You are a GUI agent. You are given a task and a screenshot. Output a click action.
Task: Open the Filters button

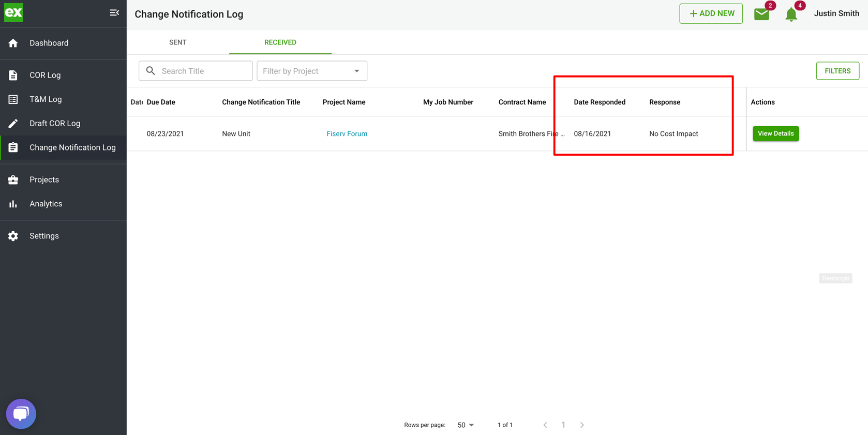(x=837, y=71)
